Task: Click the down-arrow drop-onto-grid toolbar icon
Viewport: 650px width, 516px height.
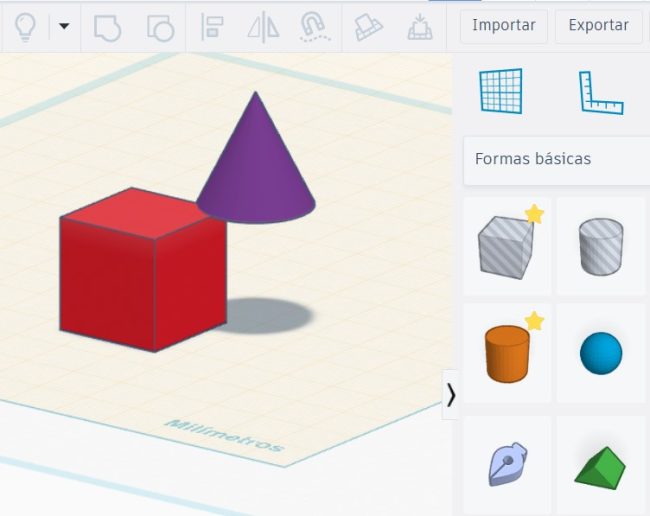Action: point(420,27)
